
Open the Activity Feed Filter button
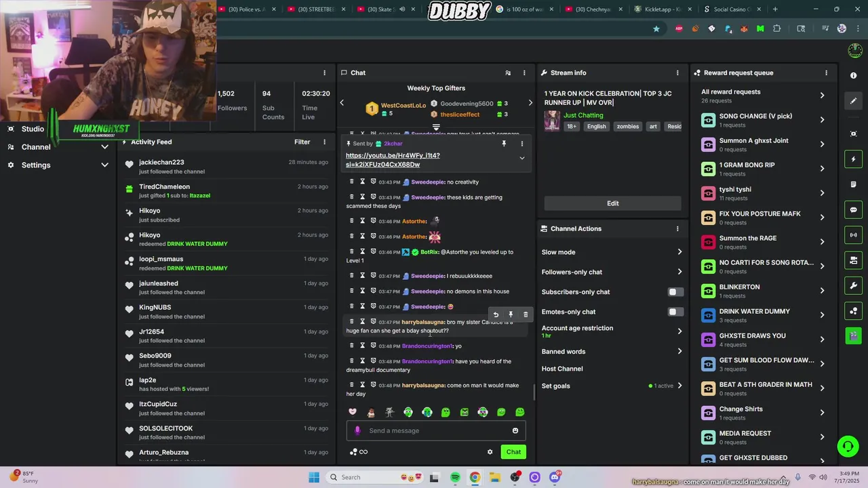point(302,142)
